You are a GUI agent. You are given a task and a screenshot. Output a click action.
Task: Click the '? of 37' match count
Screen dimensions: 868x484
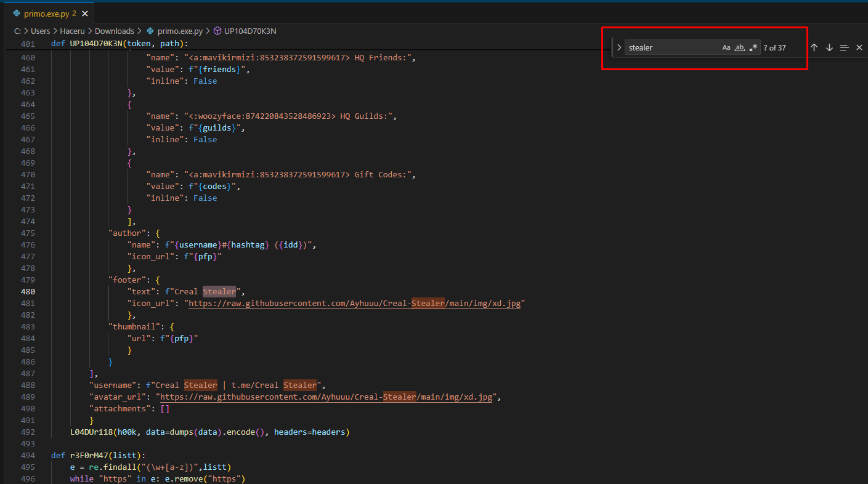(774, 47)
